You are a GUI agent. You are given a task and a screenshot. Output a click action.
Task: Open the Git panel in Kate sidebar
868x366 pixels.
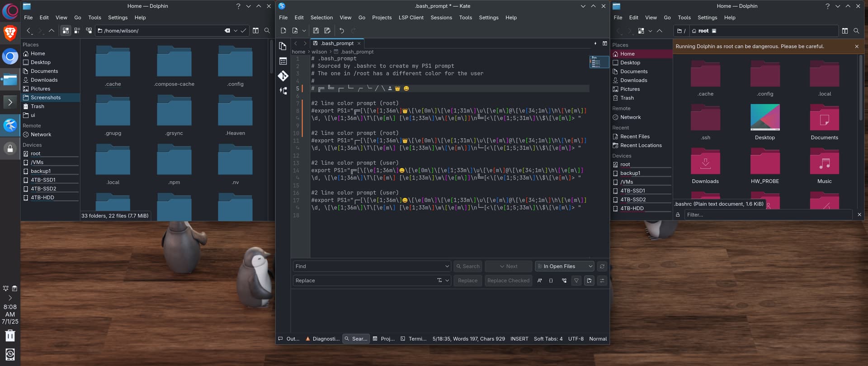283,76
